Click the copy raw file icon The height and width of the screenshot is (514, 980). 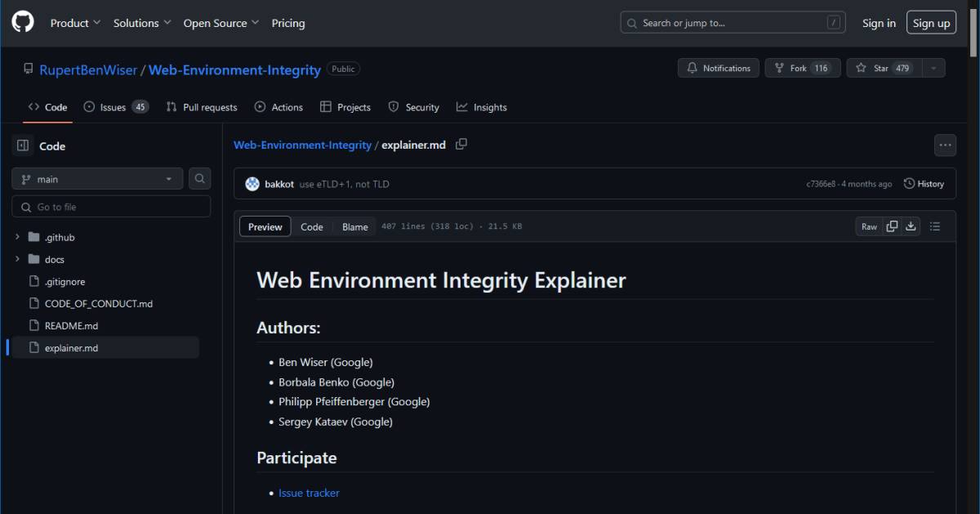click(x=892, y=226)
